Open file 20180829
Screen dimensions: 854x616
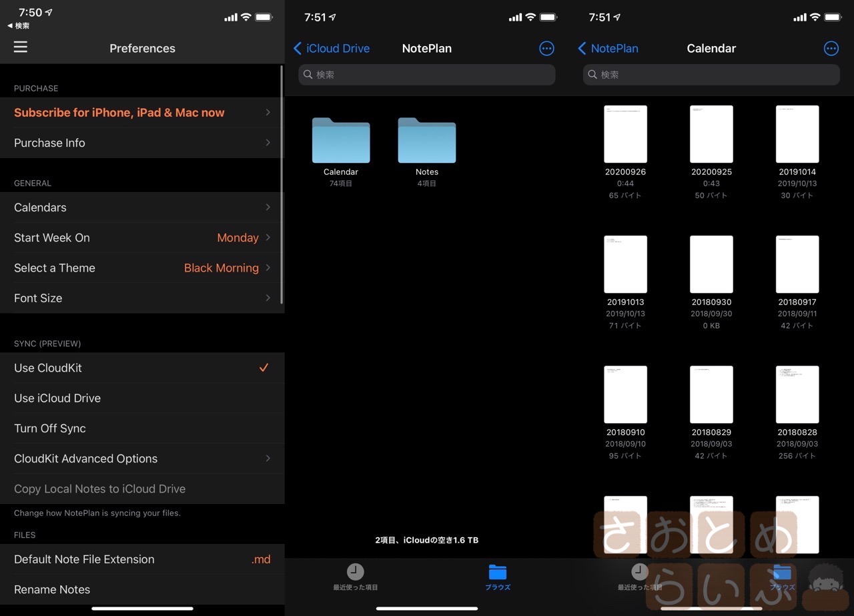711,394
